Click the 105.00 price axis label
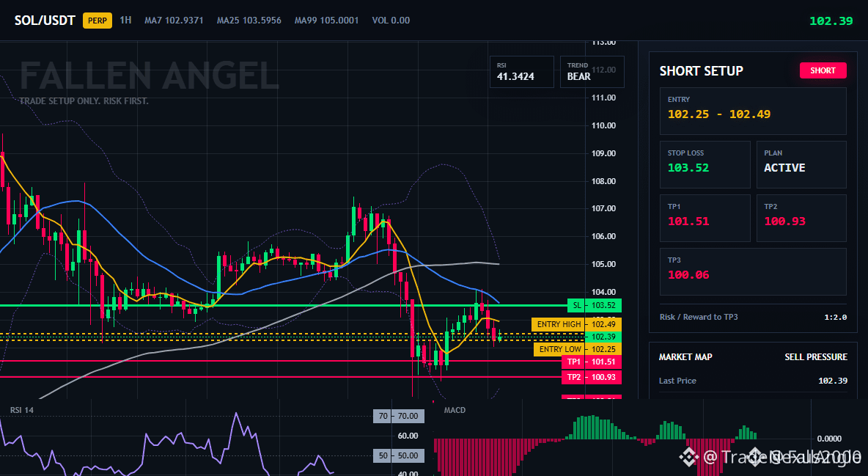Screen dimensions: 868x476 pos(603,264)
